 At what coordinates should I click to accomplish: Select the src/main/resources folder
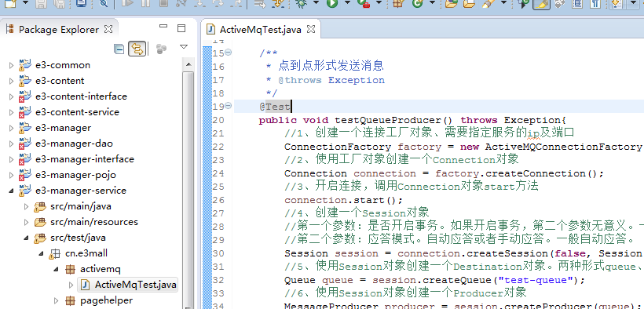[x=94, y=222]
